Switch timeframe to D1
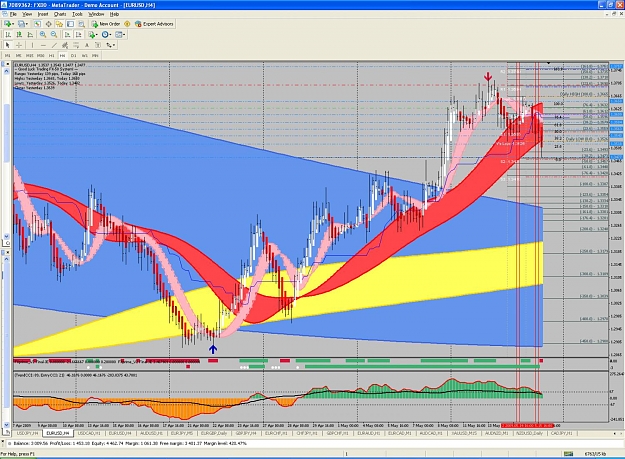The height and width of the screenshot is (459, 625). tap(73, 56)
